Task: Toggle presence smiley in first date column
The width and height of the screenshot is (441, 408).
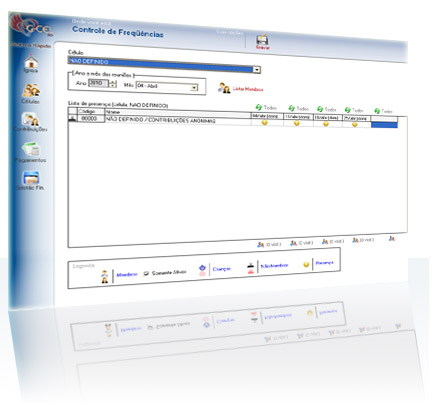Action: pyautogui.click(x=264, y=122)
